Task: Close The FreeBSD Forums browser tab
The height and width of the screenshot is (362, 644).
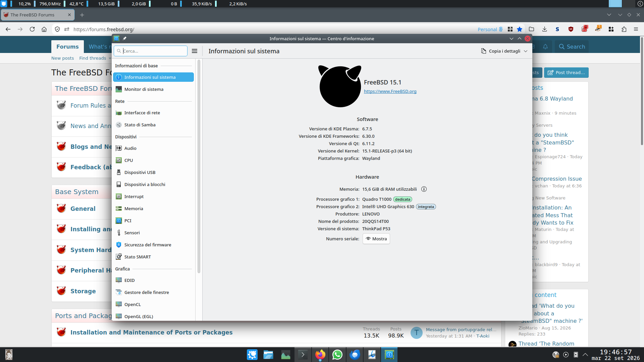Action: (69, 15)
